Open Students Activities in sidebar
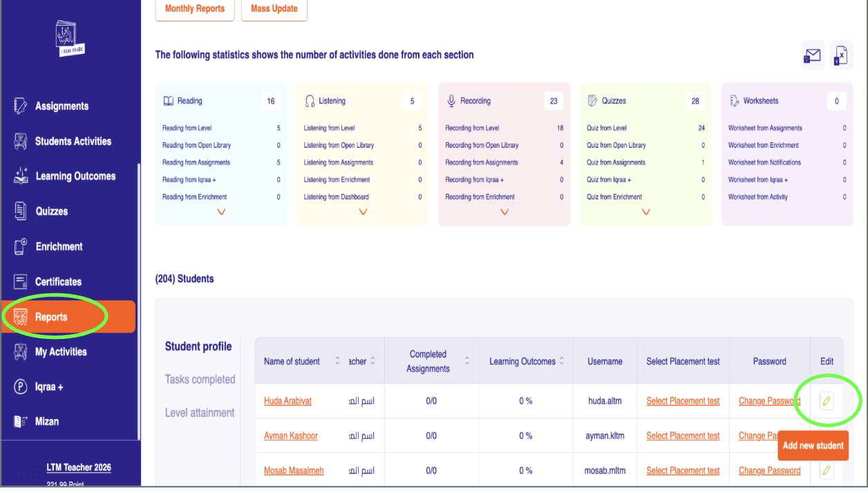868x493 pixels. pos(73,141)
